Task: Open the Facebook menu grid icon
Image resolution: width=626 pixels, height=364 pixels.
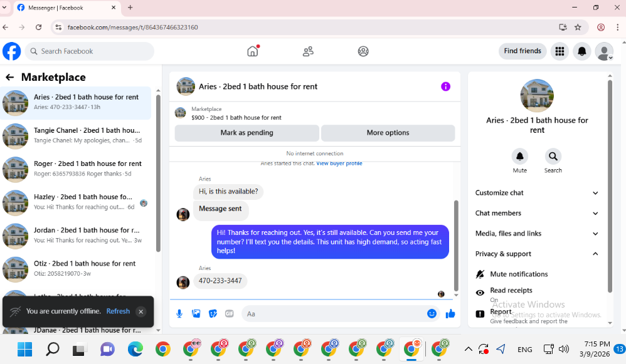Action: click(560, 51)
